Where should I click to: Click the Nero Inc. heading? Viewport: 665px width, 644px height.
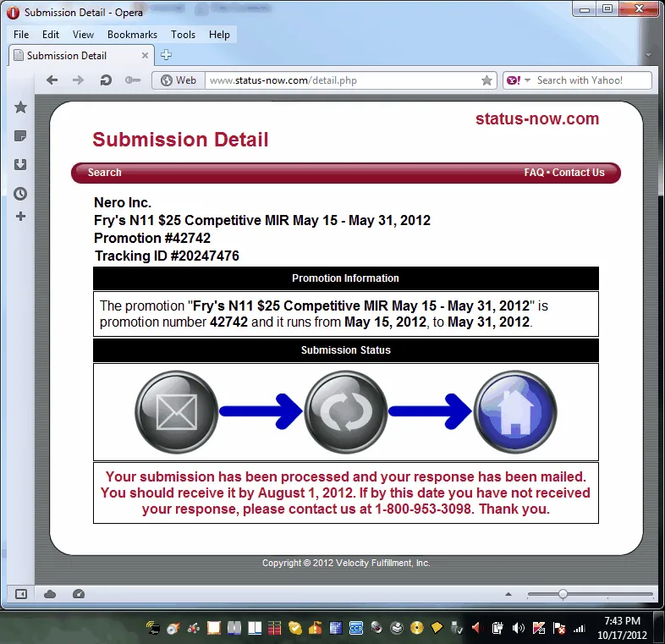coord(123,202)
